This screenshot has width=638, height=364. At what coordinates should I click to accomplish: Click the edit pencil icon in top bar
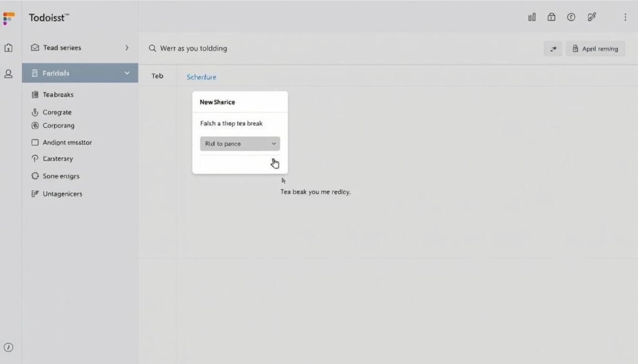[591, 17]
